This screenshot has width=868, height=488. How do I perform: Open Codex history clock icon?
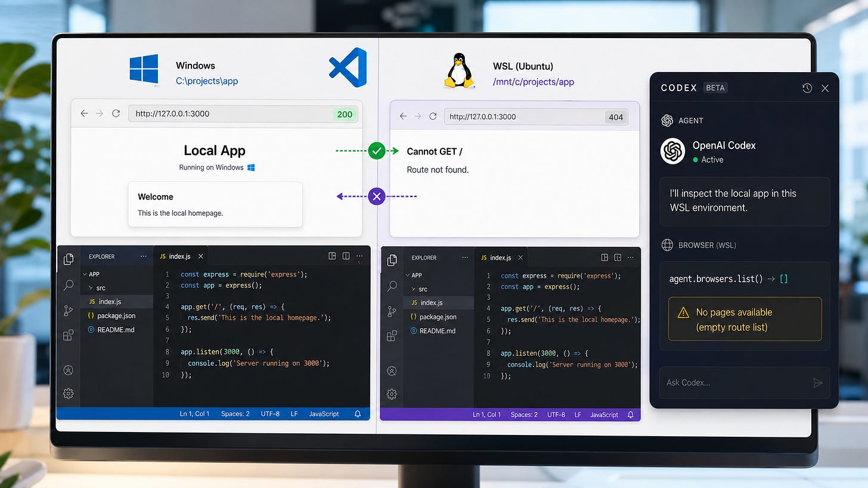pos(807,88)
